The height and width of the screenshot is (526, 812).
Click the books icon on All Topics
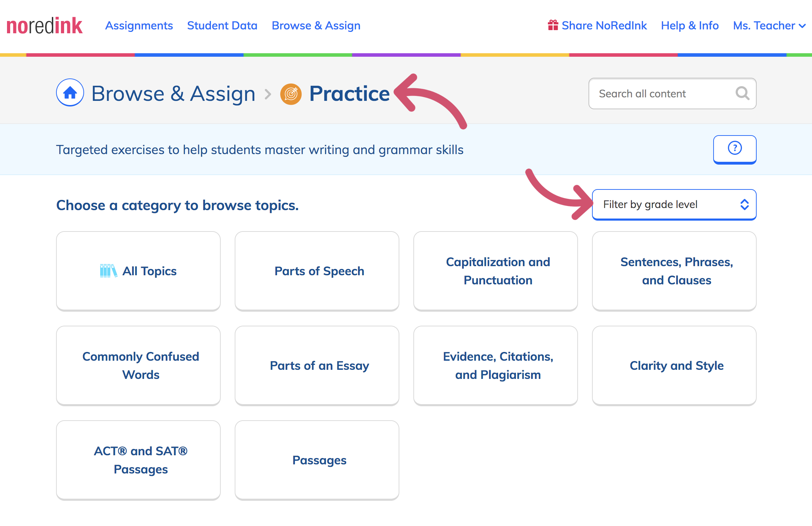pos(108,271)
